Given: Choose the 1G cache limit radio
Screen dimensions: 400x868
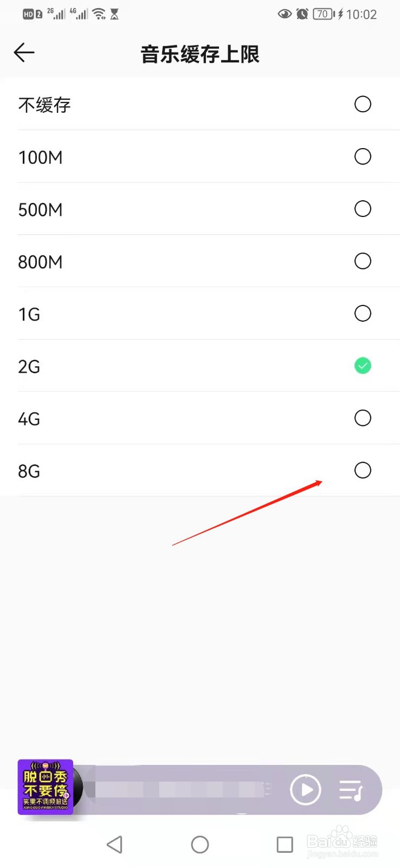Looking at the screenshot, I should 363,314.
